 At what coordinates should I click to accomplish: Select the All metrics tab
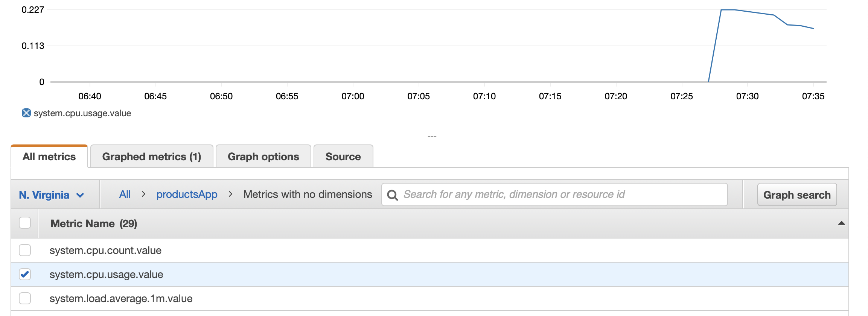[x=49, y=156]
